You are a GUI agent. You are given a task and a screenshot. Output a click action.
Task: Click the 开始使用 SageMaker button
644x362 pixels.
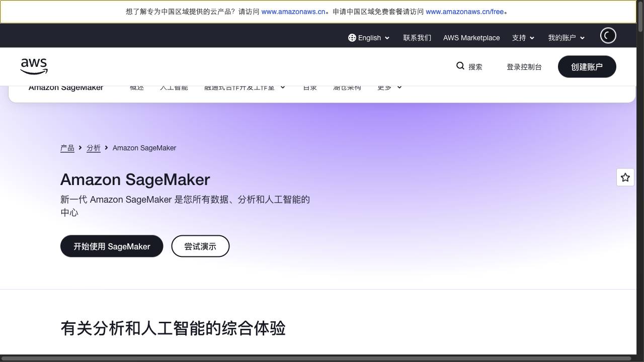tap(112, 246)
